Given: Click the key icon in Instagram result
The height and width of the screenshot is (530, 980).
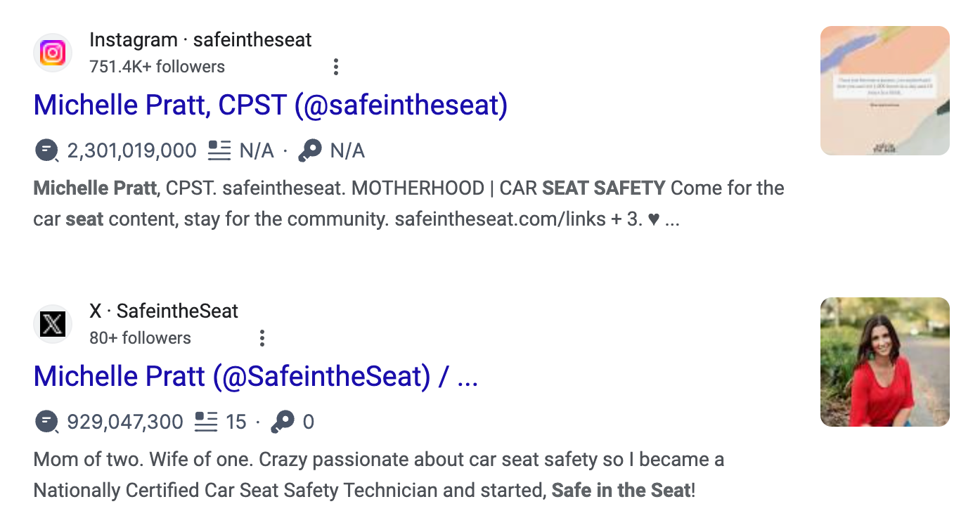Looking at the screenshot, I should point(310,150).
